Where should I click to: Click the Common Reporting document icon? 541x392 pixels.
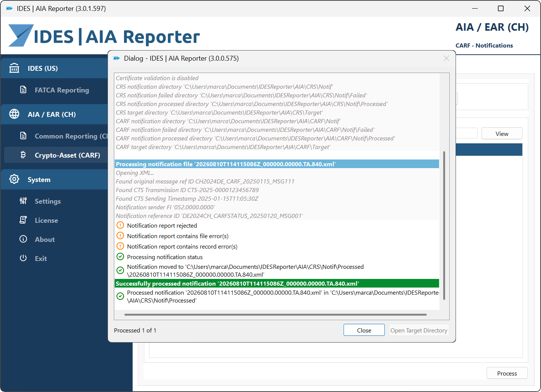23,136
